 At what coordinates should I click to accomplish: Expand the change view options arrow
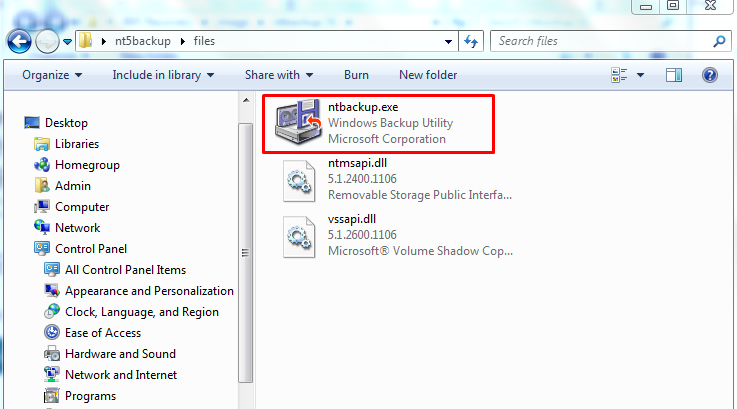(x=642, y=75)
